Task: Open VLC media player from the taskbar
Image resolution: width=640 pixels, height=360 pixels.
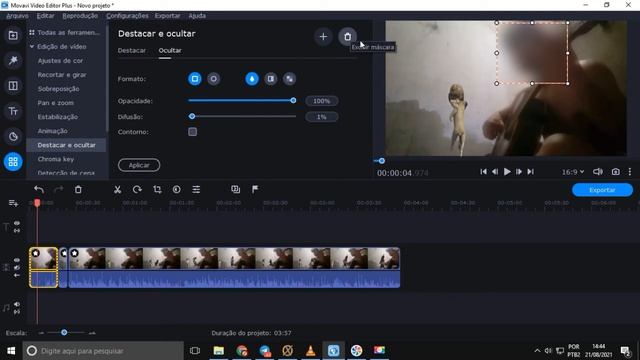Action: tap(311, 351)
